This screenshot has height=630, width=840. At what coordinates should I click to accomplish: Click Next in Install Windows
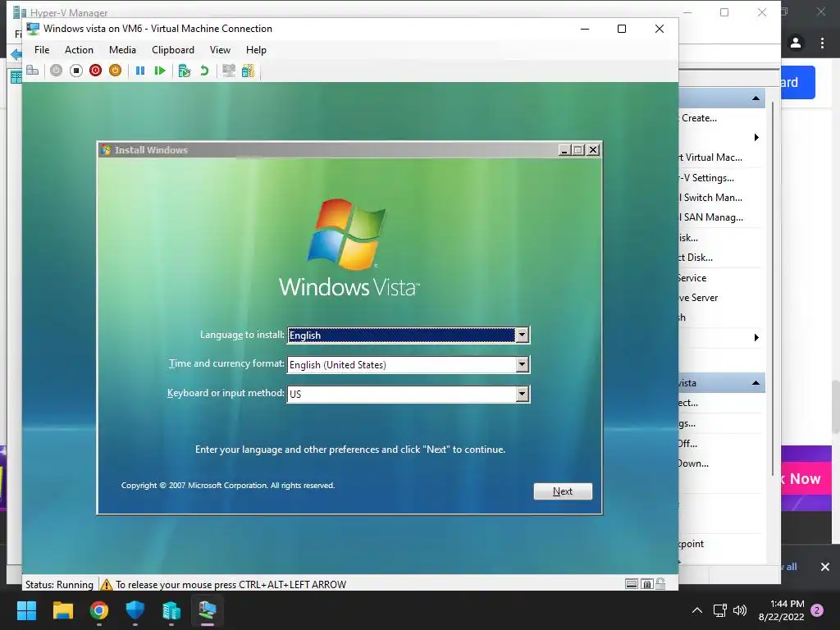[563, 491]
